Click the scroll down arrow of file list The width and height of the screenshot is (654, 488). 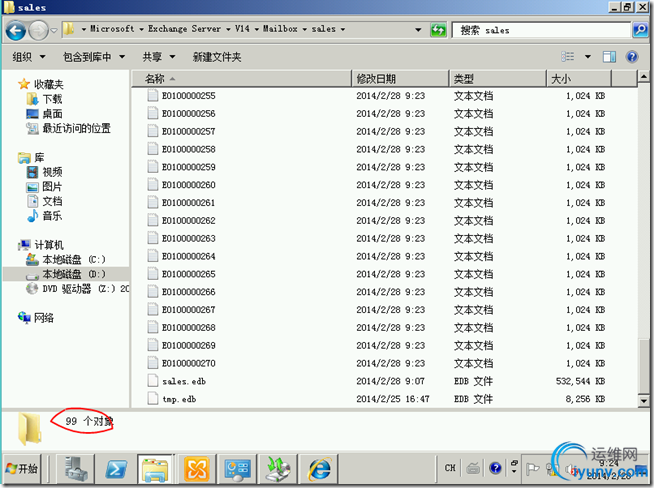click(644, 401)
